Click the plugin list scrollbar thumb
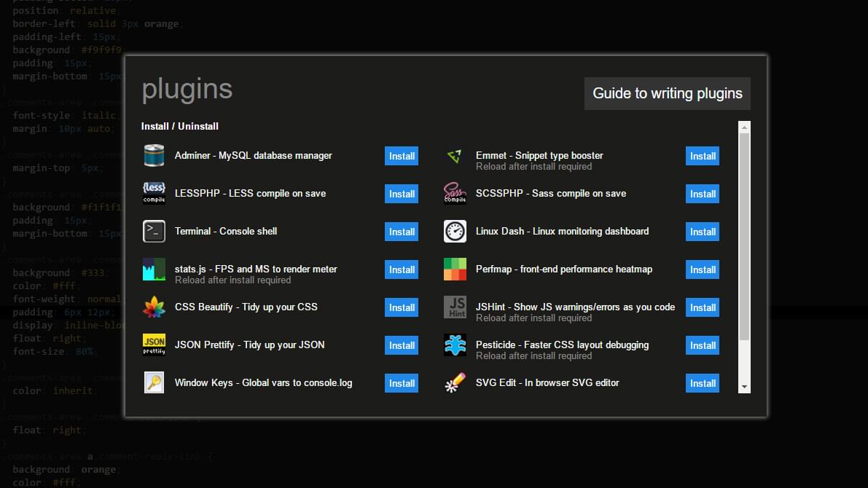868x488 pixels. (744, 237)
